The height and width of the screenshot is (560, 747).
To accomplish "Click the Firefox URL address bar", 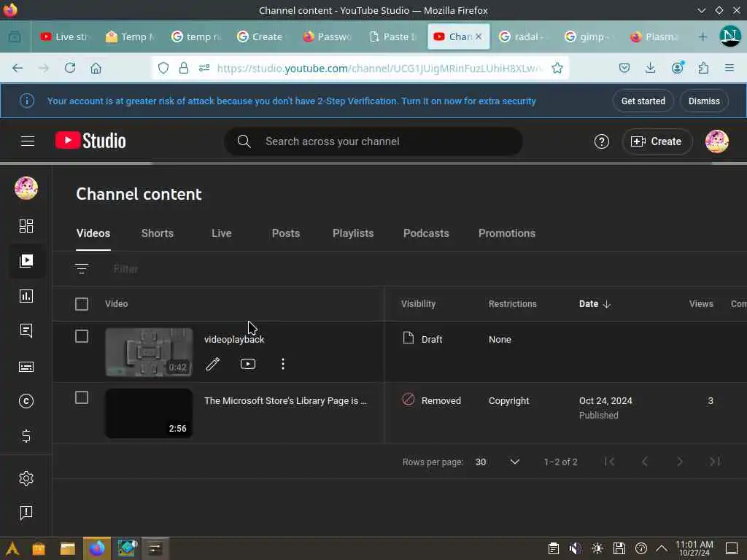I will coord(379,68).
